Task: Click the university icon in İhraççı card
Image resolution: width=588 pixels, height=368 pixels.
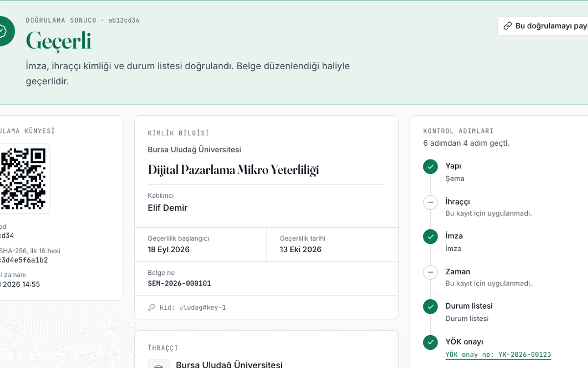Action: click(x=158, y=365)
